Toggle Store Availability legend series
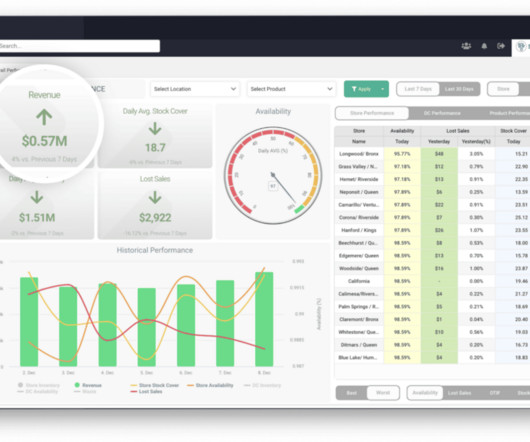 click(x=210, y=385)
